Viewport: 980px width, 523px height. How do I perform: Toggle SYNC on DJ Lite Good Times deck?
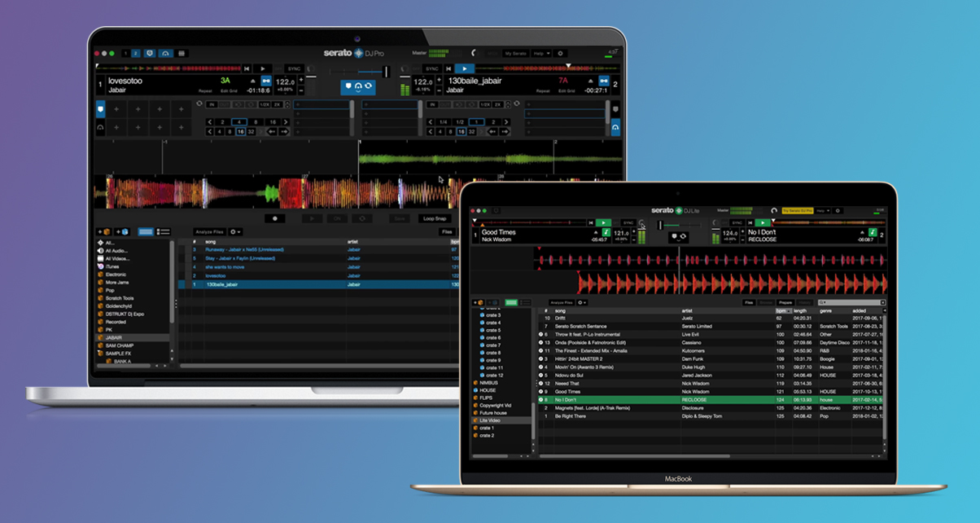(x=628, y=222)
